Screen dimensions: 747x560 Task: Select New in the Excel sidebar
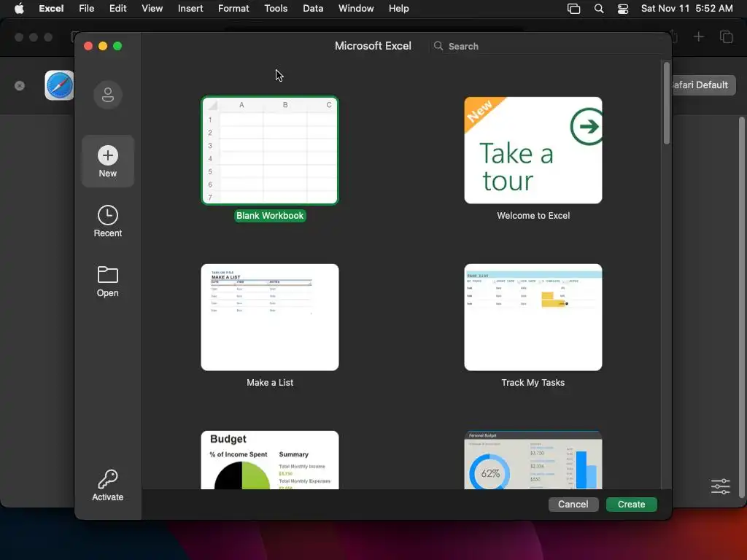pos(108,161)
